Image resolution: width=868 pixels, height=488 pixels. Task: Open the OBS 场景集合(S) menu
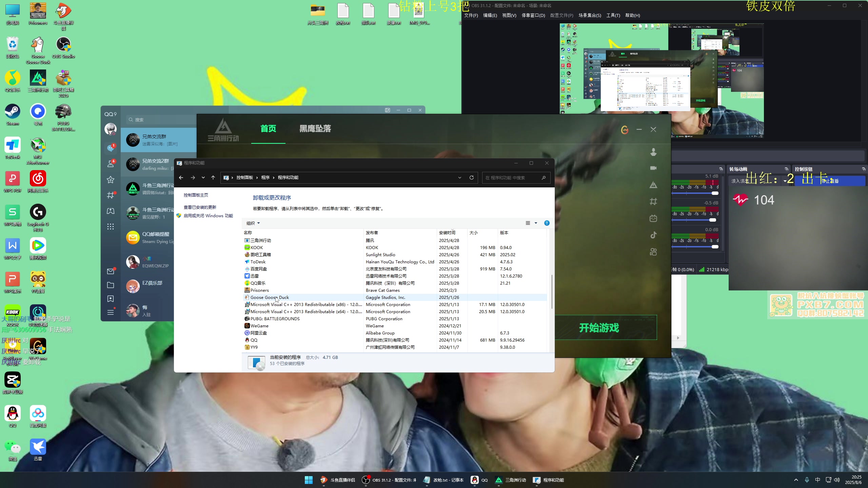(590, 16)
